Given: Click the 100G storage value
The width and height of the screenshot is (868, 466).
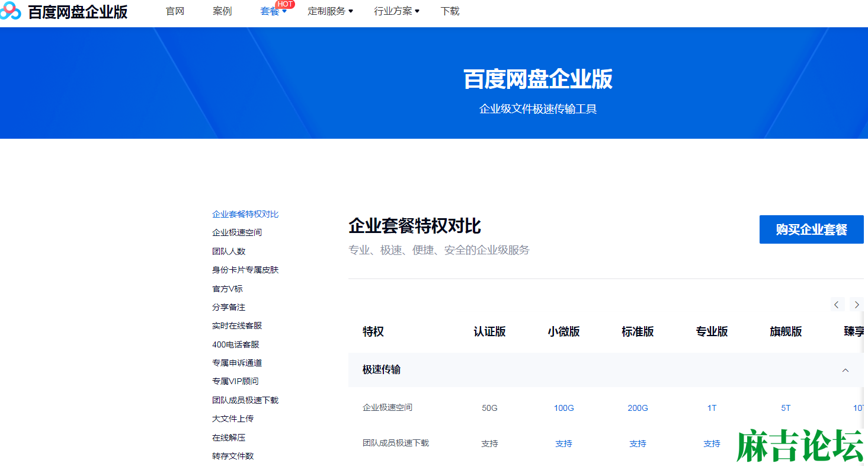Looking at the screenshot, I should pos(563,408).
